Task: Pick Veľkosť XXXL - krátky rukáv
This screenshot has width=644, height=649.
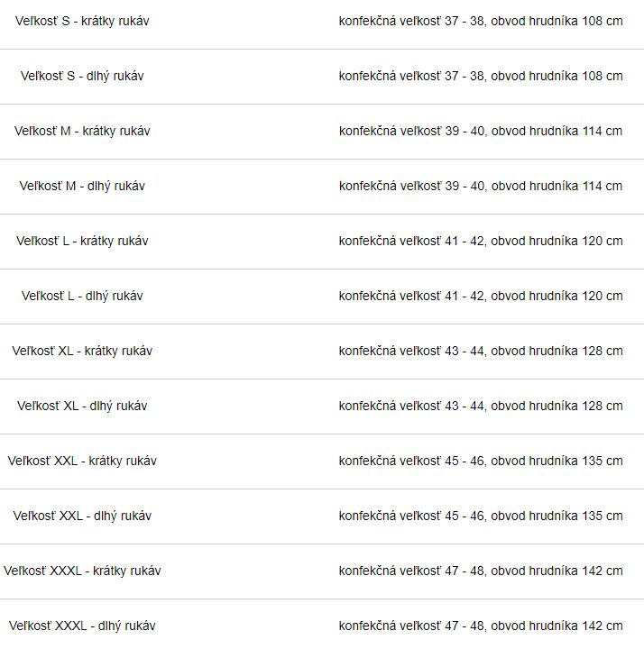Action: click(x=82, y=571)
